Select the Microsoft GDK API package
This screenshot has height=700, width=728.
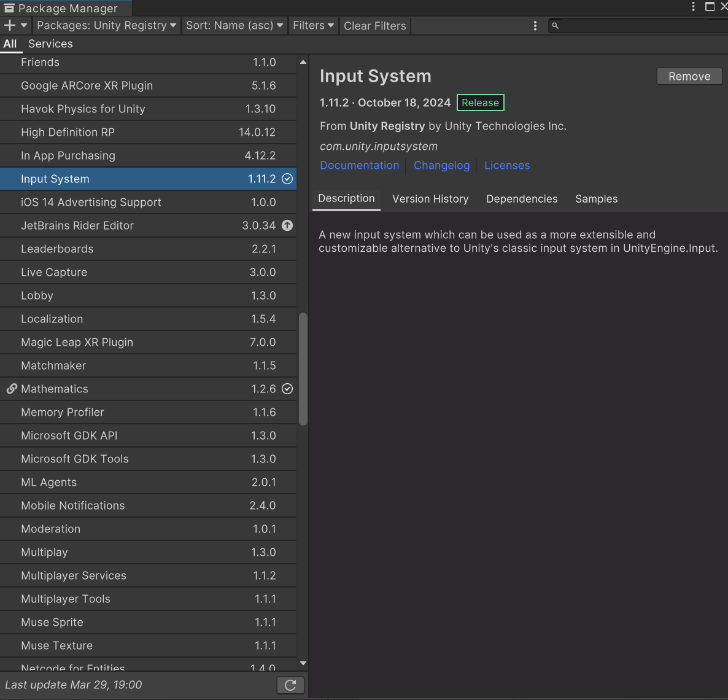(148, 435)
